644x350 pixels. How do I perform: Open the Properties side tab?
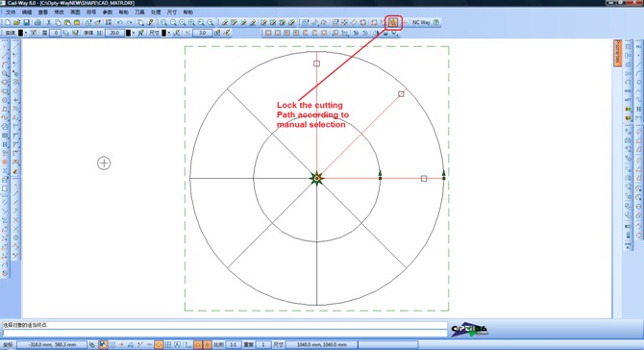[x=617, y=53]
